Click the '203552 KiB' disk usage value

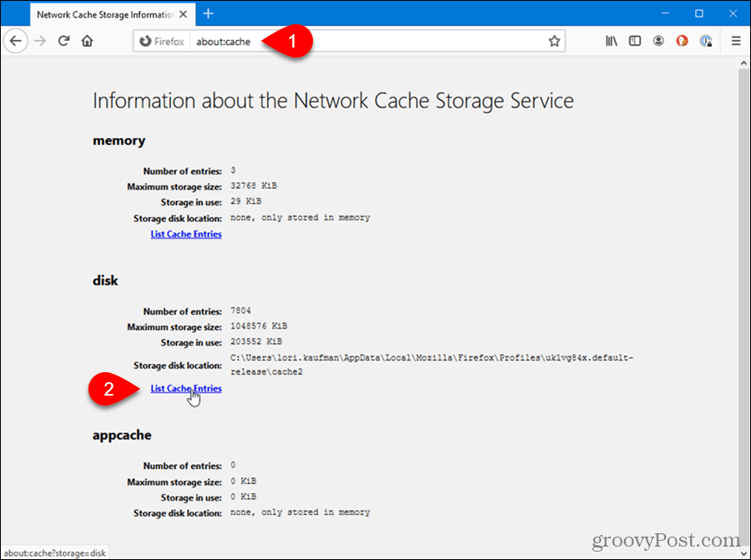(x=256, y=341)
